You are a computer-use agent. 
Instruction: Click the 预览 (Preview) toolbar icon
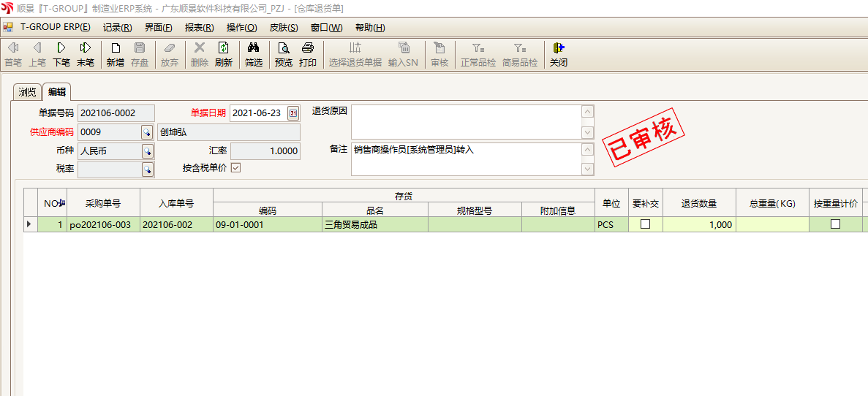tap(284, 55)
